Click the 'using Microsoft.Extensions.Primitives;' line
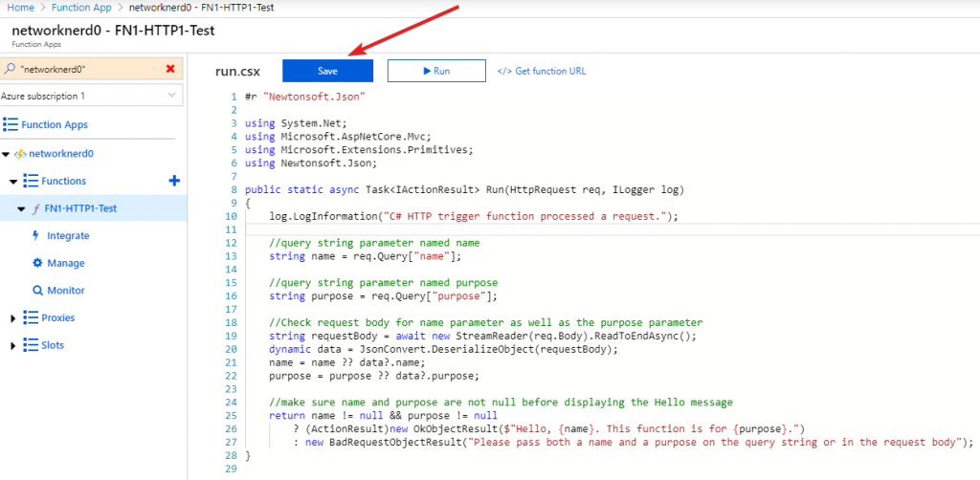This screenshot has width=980, height=480. click(x=360, y=150)
